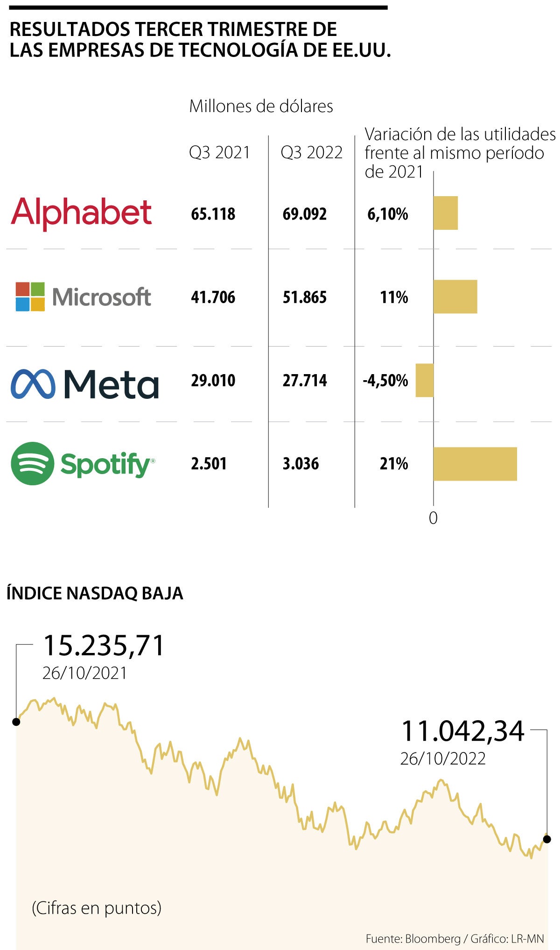
Task: Click the Microsoft wordmark text
Action: point(102,297)
